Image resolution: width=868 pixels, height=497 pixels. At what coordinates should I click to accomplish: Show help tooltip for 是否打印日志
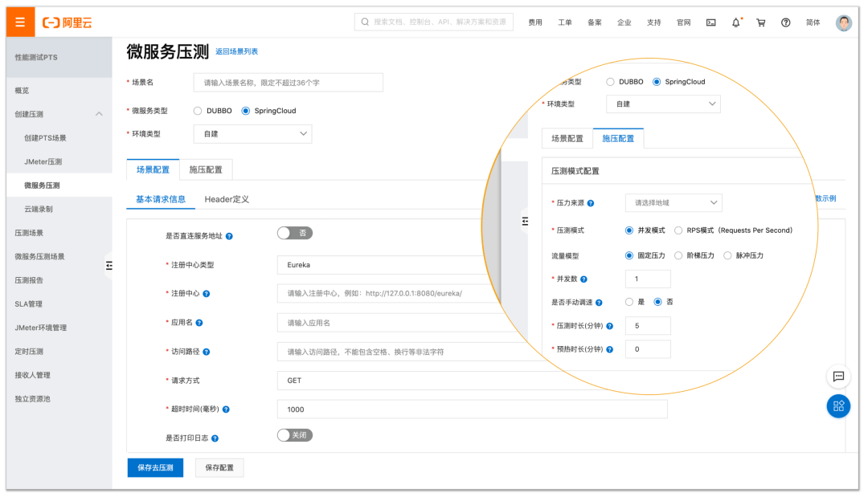coord(215,438)
